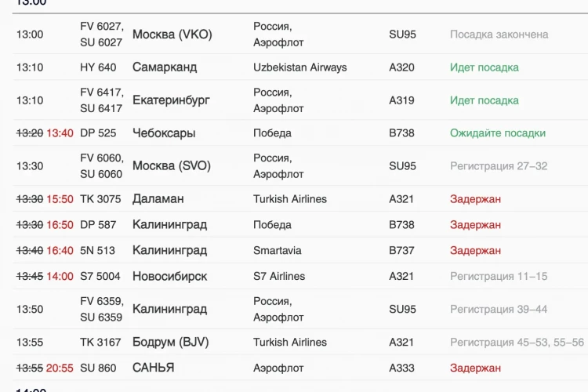
Task: Select the САНЬЯ SU 860 flight
Action: pyautogui.click(x=300, y=368)
